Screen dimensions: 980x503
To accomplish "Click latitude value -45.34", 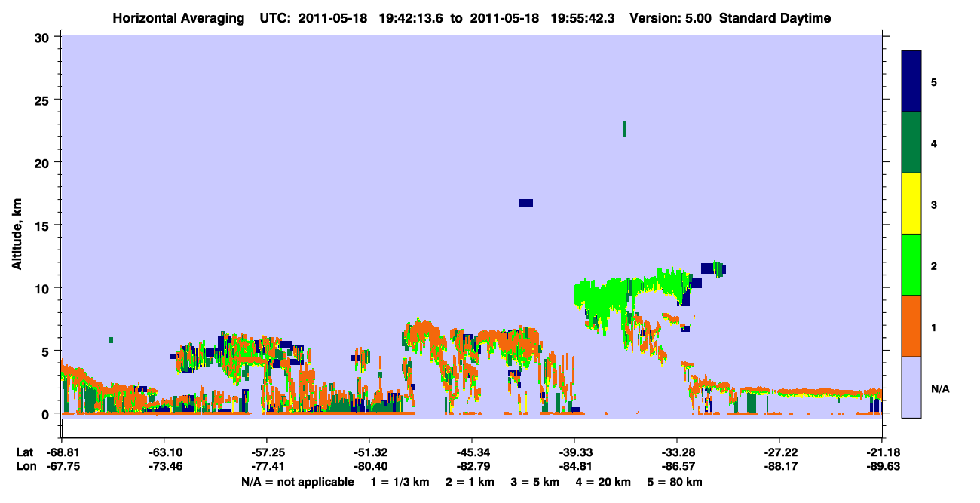I will click(x=471, y=452).
